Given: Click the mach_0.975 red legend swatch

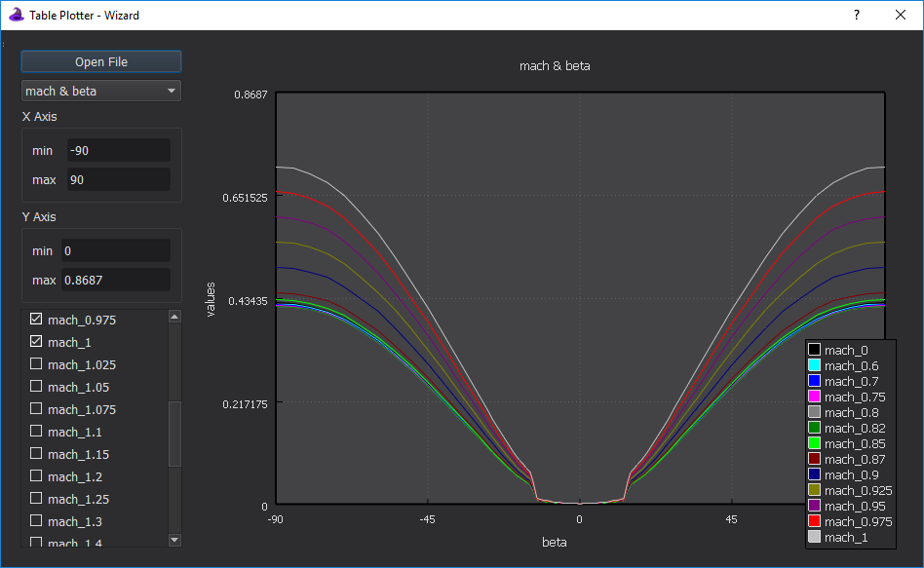Looking at the screenshot, I should [x=814, y=521].
